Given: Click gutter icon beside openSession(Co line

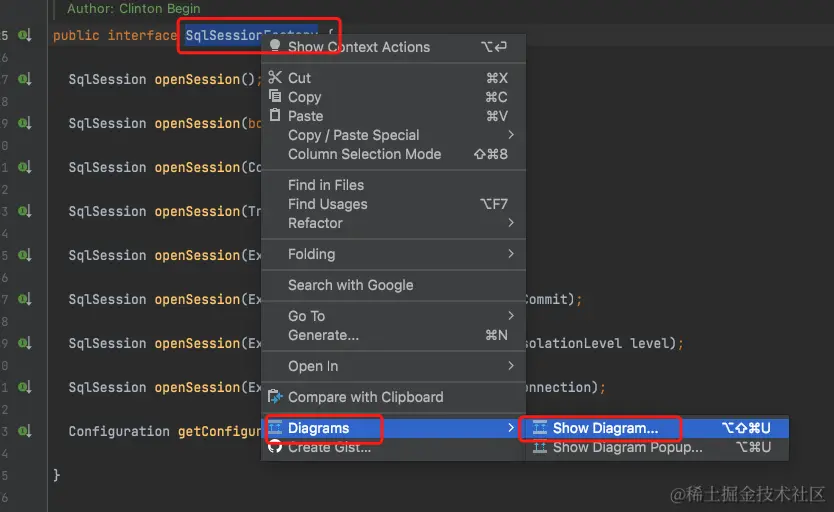Looking at the screenshot, I should [24, 167].
